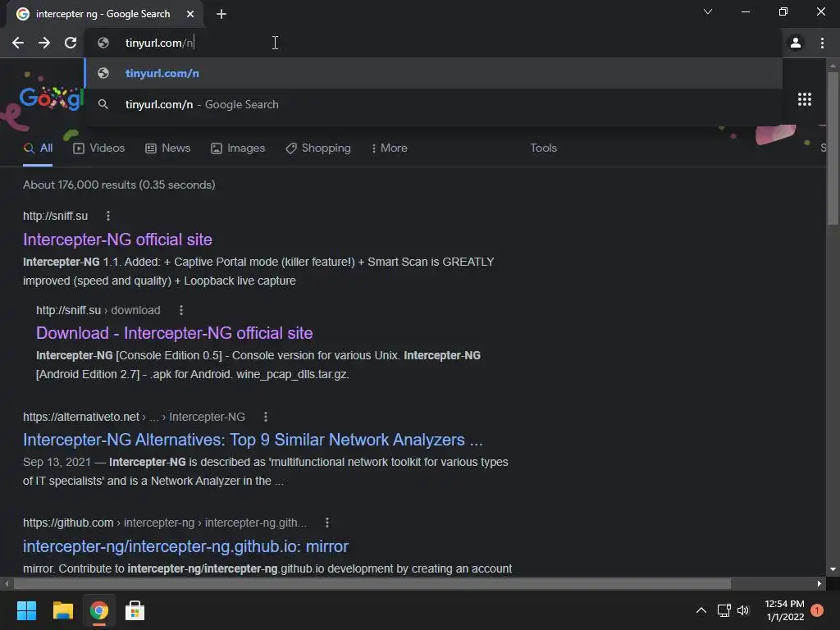The height and width of the screenshot is (630, 840).
Task: Open Microsoft Store from the taskbar
Action: pos(135,610)
